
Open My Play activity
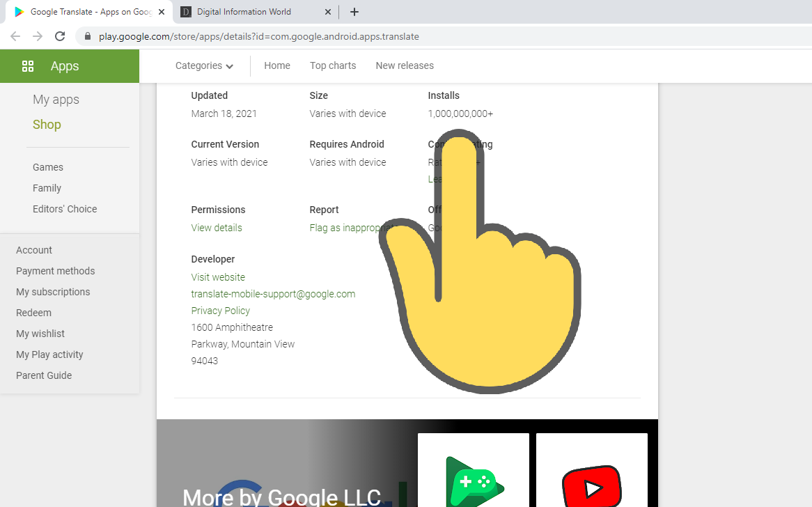coord(49,354)
